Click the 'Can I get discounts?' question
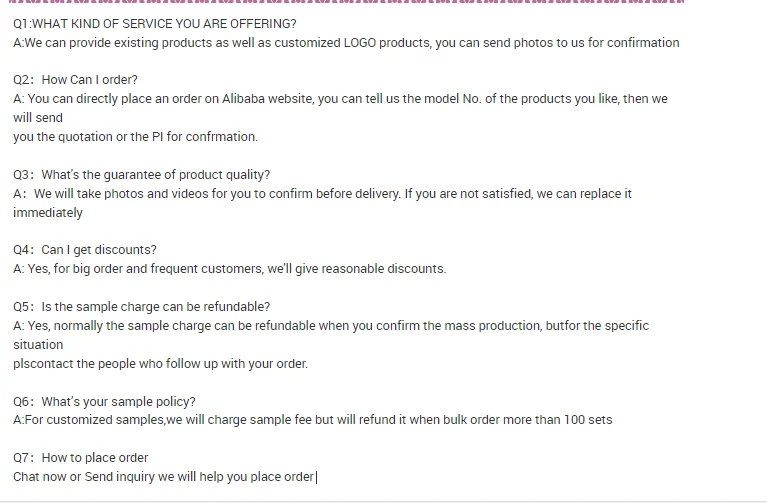767x503 pixels. point(85,250)
